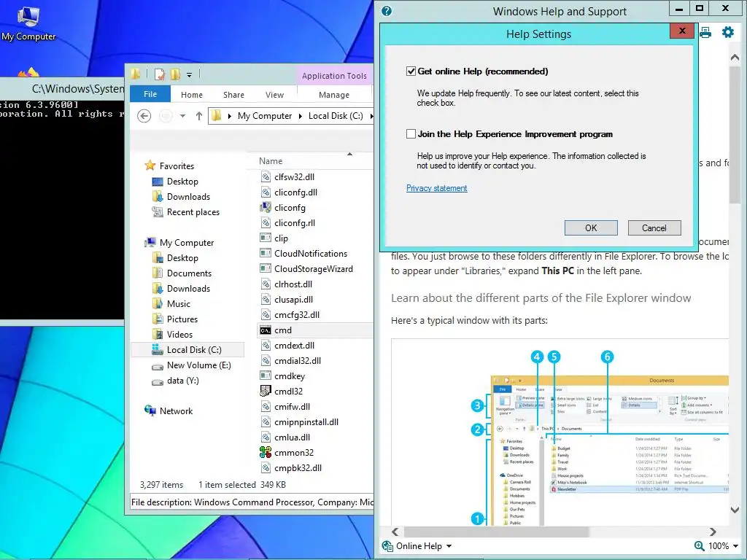The width and height of the screenshot is (747, 560).
Task: Close the Help Settings dialog
Action: 682,31
